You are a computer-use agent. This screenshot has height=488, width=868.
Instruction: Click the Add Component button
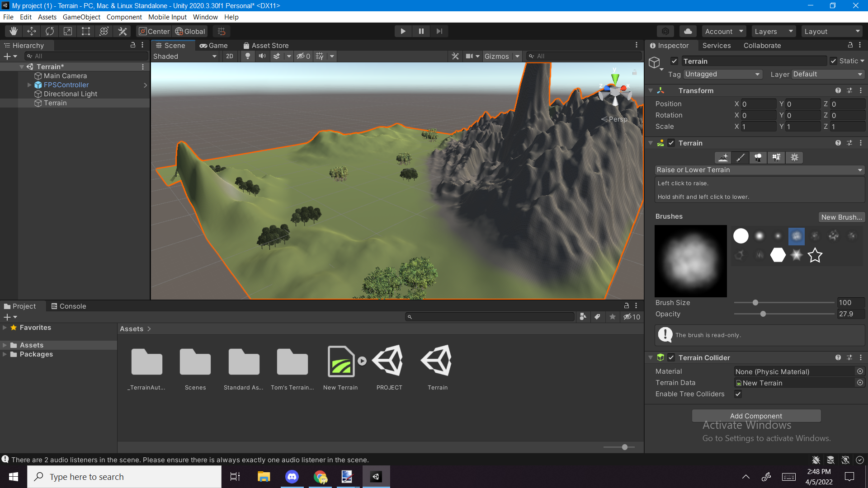(x=756, y=416)
